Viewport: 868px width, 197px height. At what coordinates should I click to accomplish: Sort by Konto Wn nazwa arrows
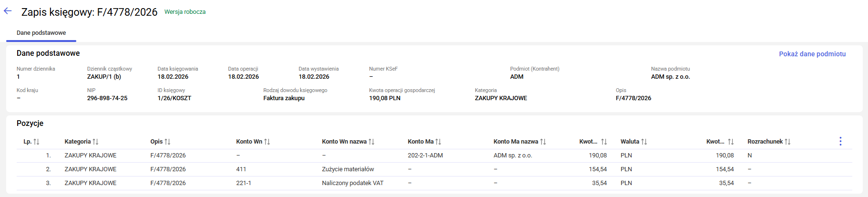[371, 142]
